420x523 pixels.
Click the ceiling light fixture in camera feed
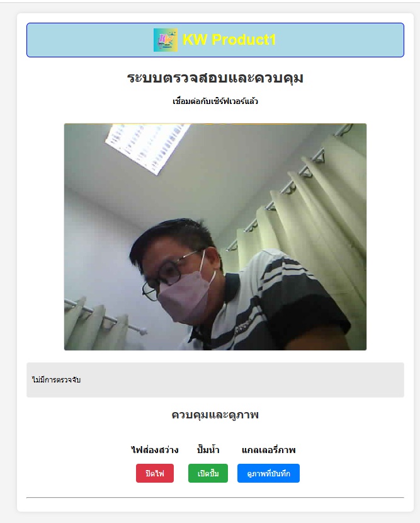click(x=147, y=146)
